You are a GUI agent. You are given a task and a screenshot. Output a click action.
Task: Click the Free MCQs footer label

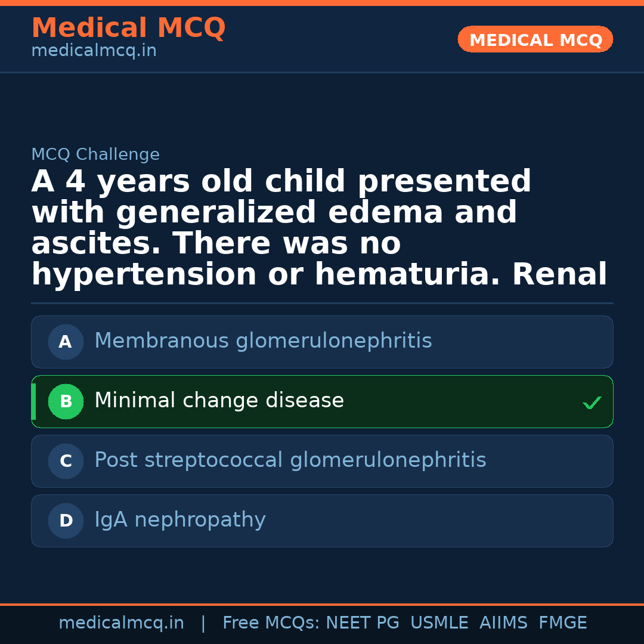tap(271, 623)
